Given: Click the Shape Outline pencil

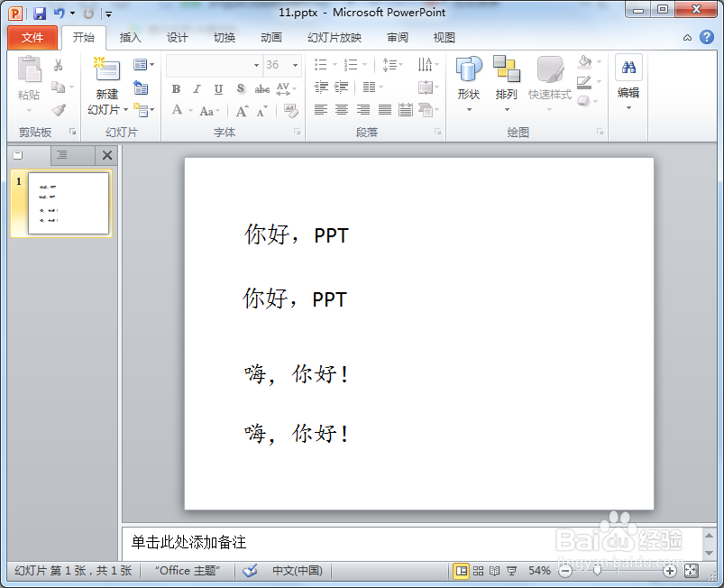Looking at the screenshot, I should [x=584, y=82].
